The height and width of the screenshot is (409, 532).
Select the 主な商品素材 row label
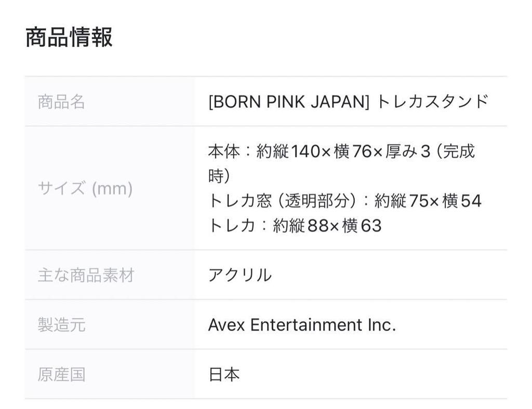pyautogui.click(x=86, y=275)
